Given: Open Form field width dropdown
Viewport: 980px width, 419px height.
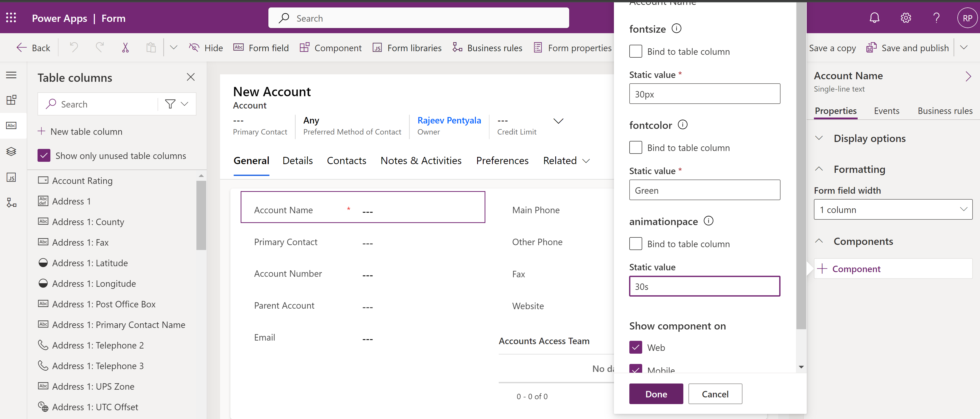Looking at the screenshot, I should click(893, 210).
